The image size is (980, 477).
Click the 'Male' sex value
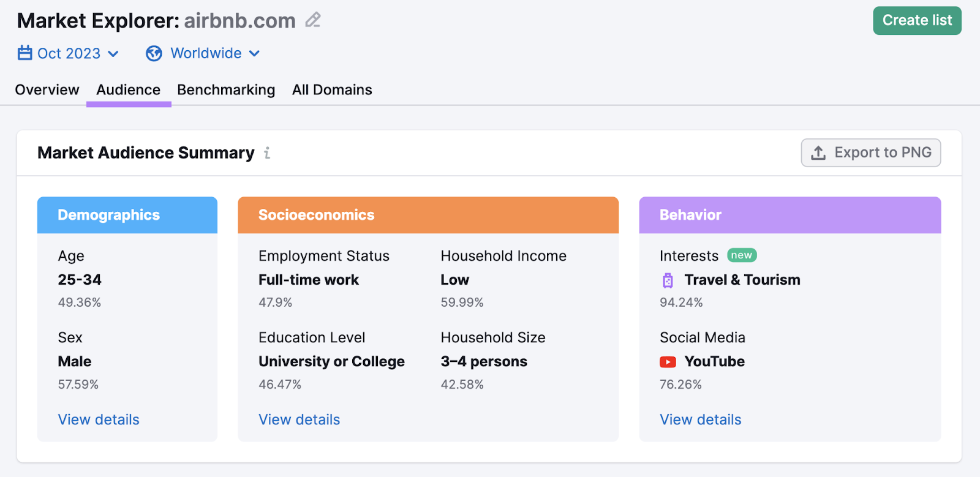coord(75,361)
